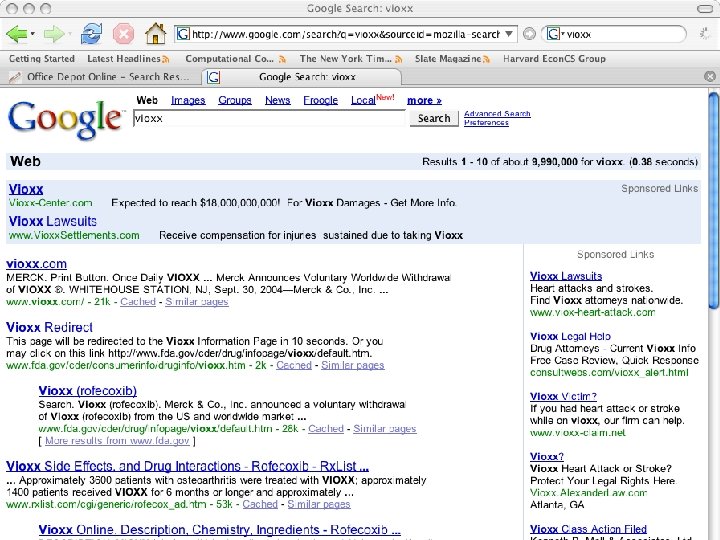Open sidebar Vioxx Lawsuits vioxx-heart-attack ad
This screenshot has width=720, height=540.
[566, 276]
